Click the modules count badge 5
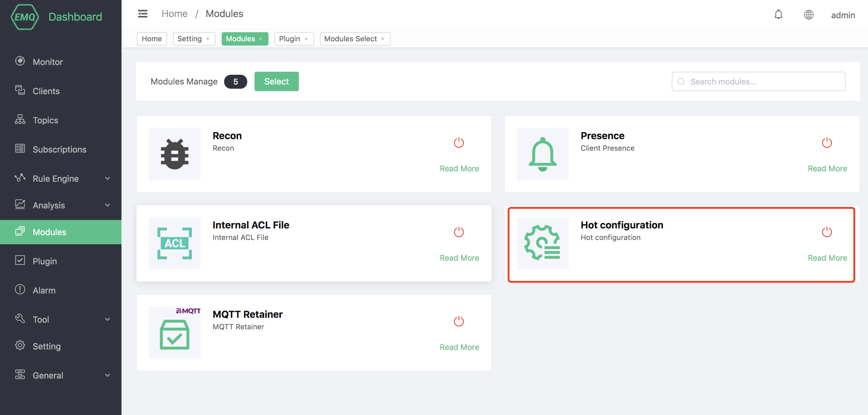 click(236, 82)
